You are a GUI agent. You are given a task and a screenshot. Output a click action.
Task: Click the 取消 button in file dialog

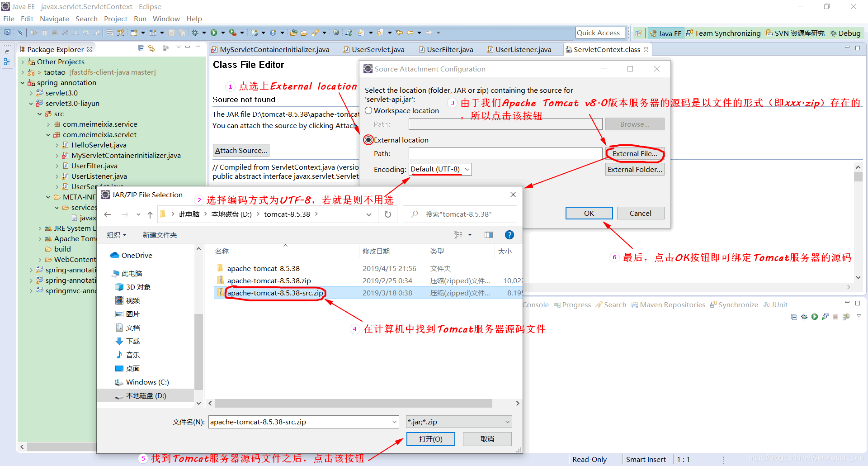pos(487,439)
